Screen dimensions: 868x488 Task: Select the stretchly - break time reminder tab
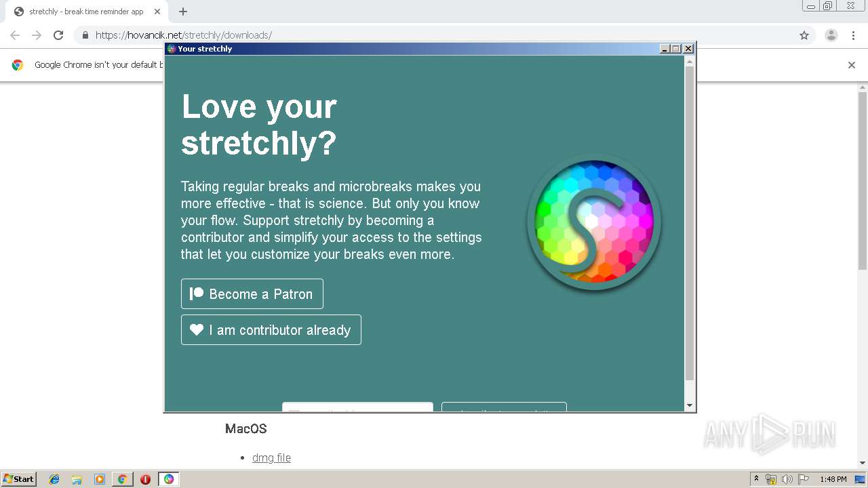(87, 12)
